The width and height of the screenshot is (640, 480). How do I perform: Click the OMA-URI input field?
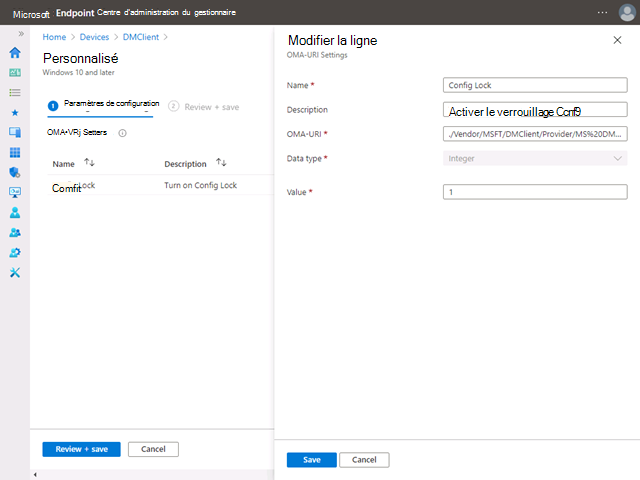[535, 134]
